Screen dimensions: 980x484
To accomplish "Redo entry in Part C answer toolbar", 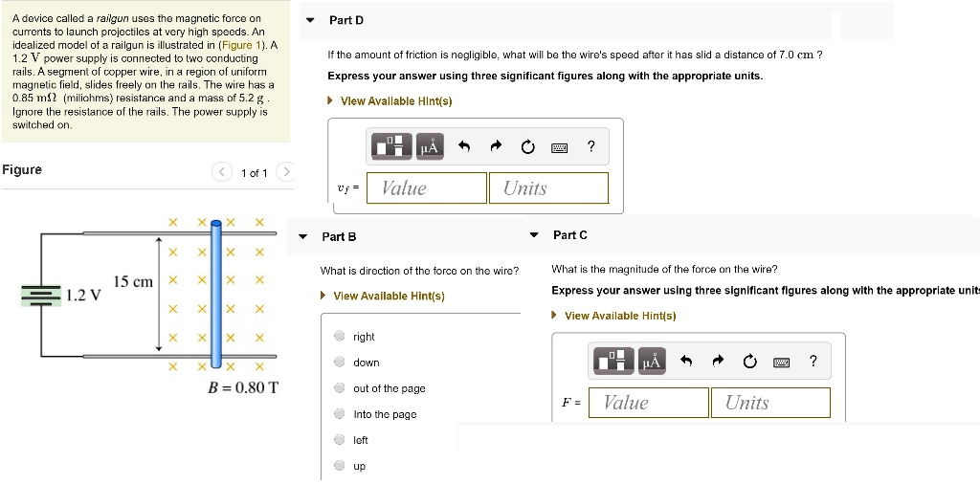I will pos(718,361).
